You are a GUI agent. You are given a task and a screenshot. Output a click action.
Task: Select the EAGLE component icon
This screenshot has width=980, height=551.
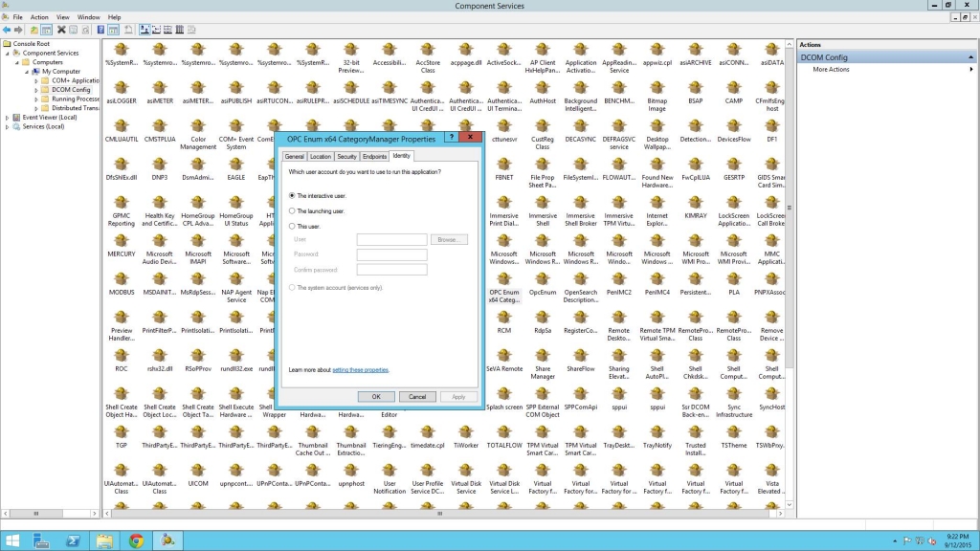236,168
